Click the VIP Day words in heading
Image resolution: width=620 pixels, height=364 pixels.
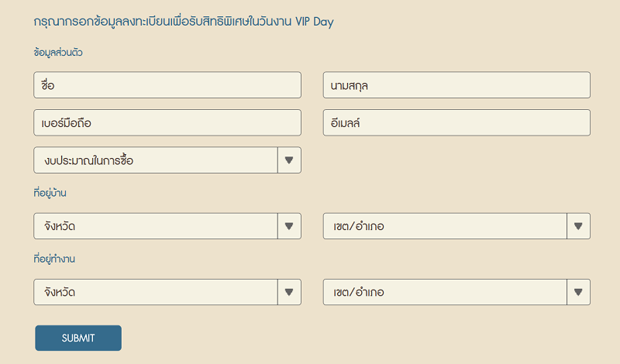[x=315, y=22]
